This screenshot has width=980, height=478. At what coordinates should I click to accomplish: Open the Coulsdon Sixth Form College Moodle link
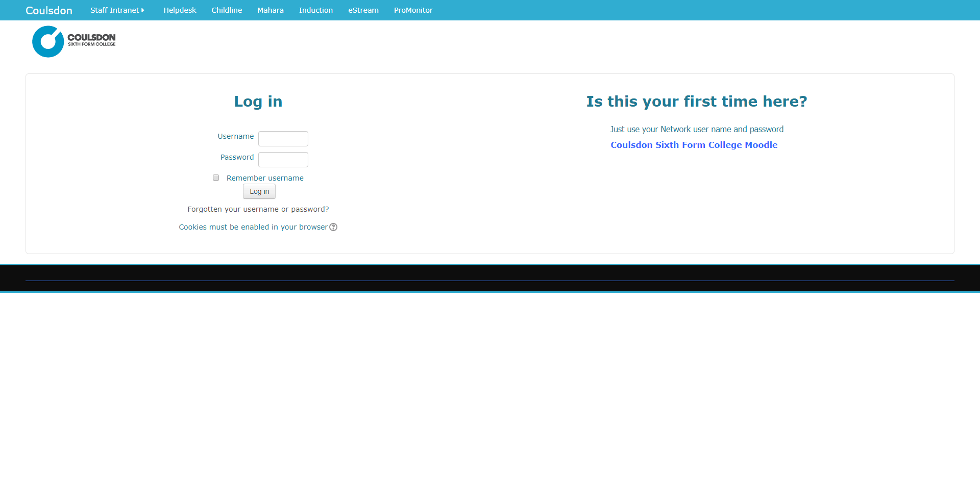click(694, 145)
